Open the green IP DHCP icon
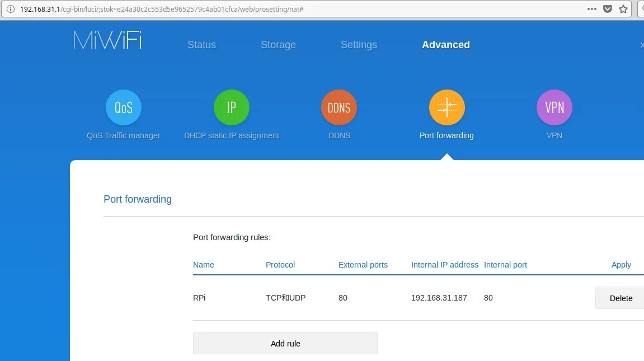The width and height of the screenshot is (644, 361). (232, 107)
